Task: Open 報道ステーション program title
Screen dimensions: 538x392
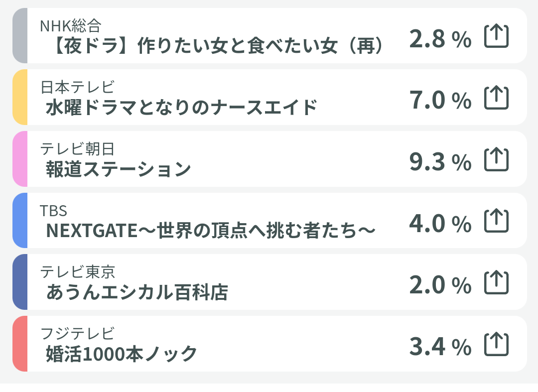Action: [119, 169]
